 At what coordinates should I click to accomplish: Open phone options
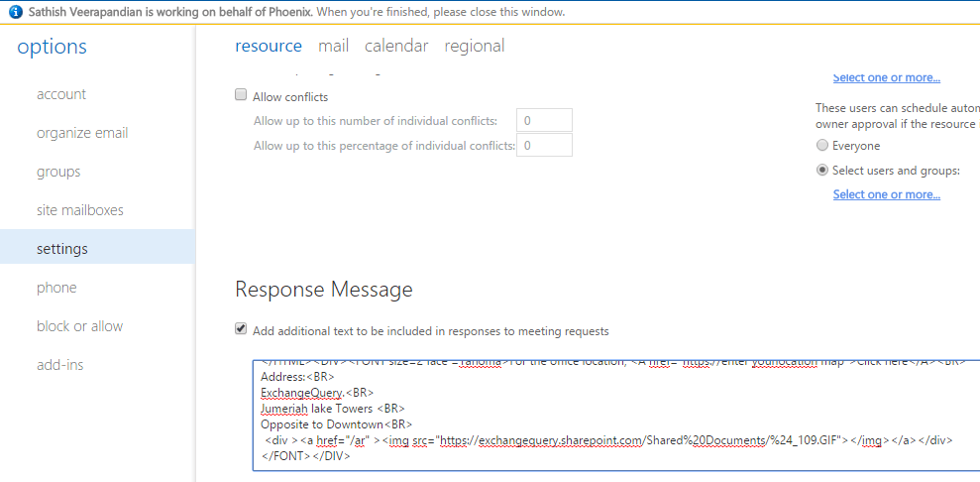click(56, 288)
